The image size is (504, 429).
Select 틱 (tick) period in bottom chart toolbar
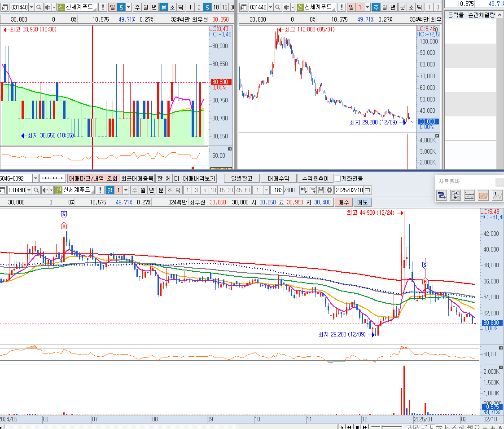point(178,190)
